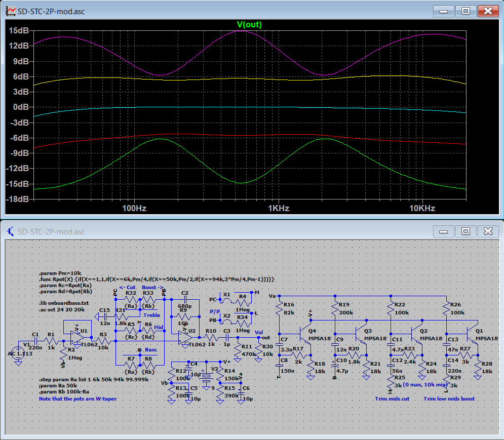Minimize the schematic window
This screenshot has height=440, width=504.
click(443, 231)
